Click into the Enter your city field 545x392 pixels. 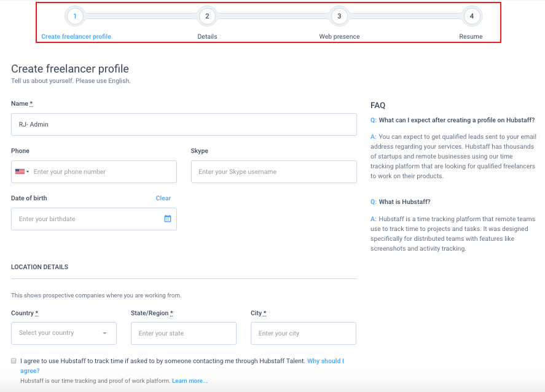(x=304, y=333)
